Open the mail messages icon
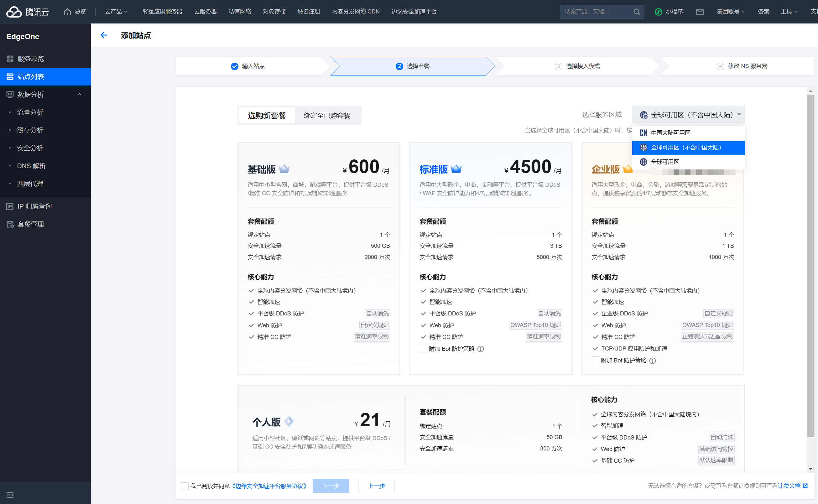 pos(699,12)
